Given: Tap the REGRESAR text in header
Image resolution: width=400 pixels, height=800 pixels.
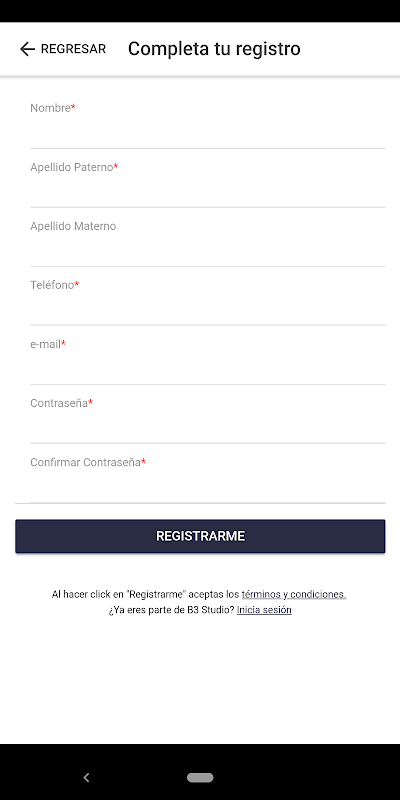Looking at the screenshot, I should pos(73,49).
